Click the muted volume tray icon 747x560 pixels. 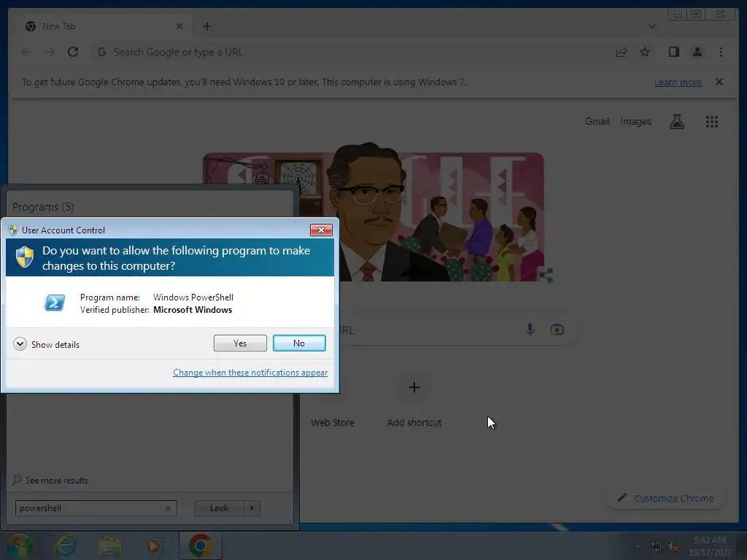point(673,546)
